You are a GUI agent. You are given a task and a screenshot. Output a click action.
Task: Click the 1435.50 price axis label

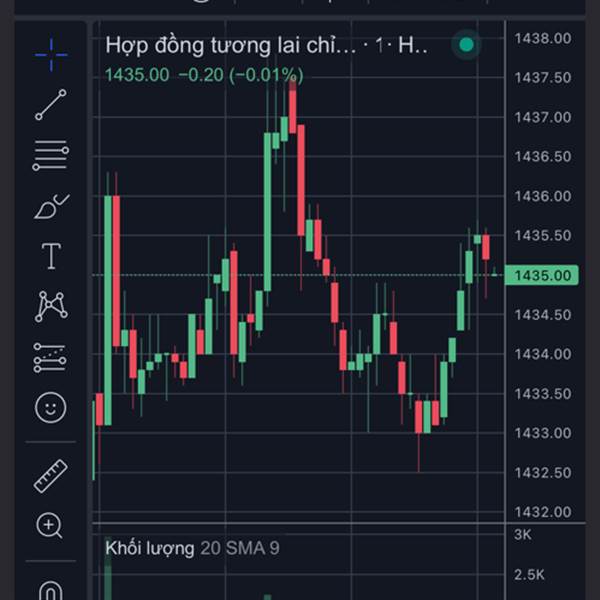(543, 236)
